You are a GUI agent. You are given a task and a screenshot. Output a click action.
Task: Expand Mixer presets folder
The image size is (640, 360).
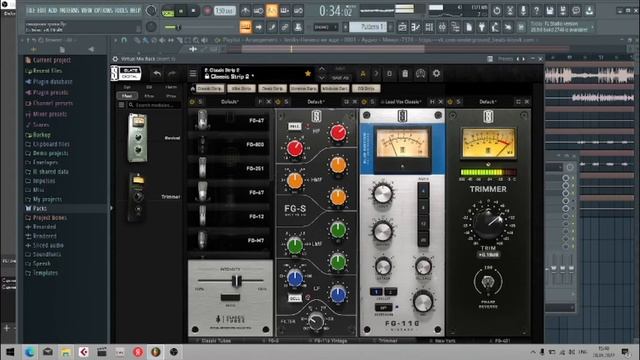click(x=50, y=114)
